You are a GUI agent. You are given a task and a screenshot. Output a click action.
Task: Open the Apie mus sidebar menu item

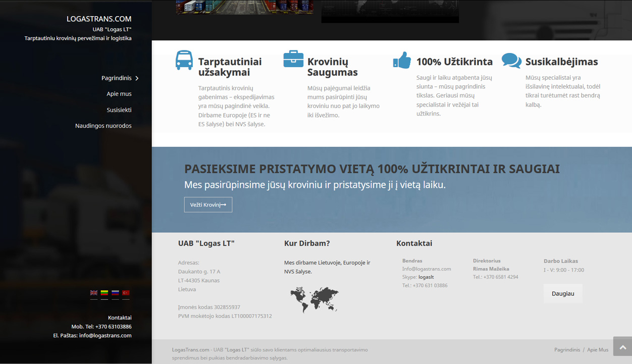tap(119, 94)
